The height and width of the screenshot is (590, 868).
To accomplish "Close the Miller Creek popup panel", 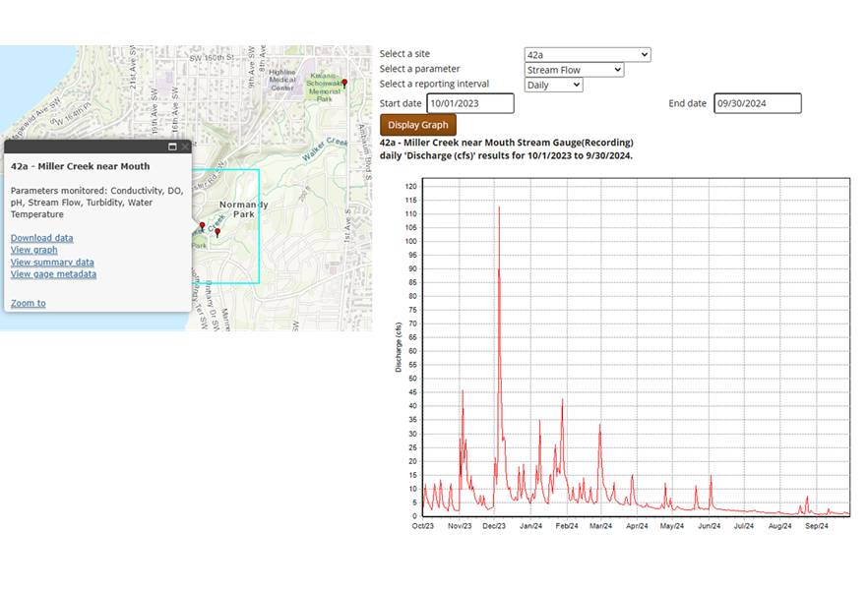I will coord(185,147).
